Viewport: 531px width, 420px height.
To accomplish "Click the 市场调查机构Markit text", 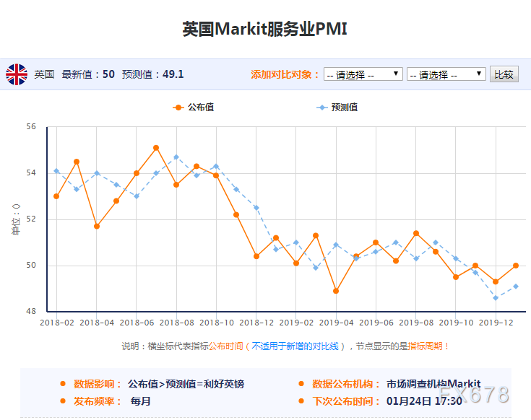I will [433, 384].
